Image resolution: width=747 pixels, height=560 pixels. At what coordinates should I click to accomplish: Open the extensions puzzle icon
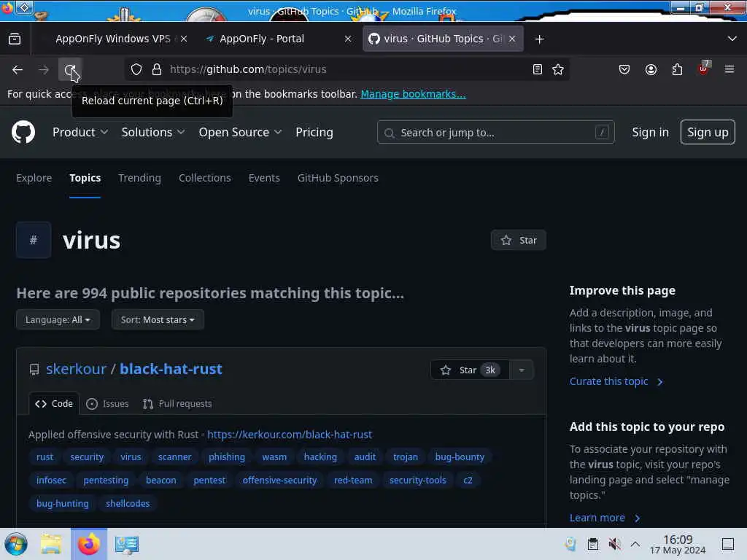click(677, 69)
